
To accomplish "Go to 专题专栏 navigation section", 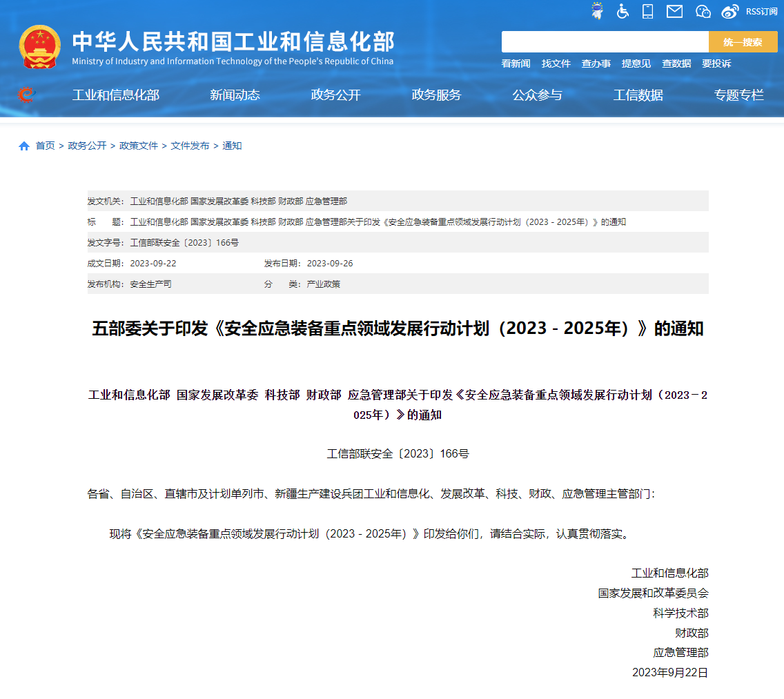I will 738,95.
